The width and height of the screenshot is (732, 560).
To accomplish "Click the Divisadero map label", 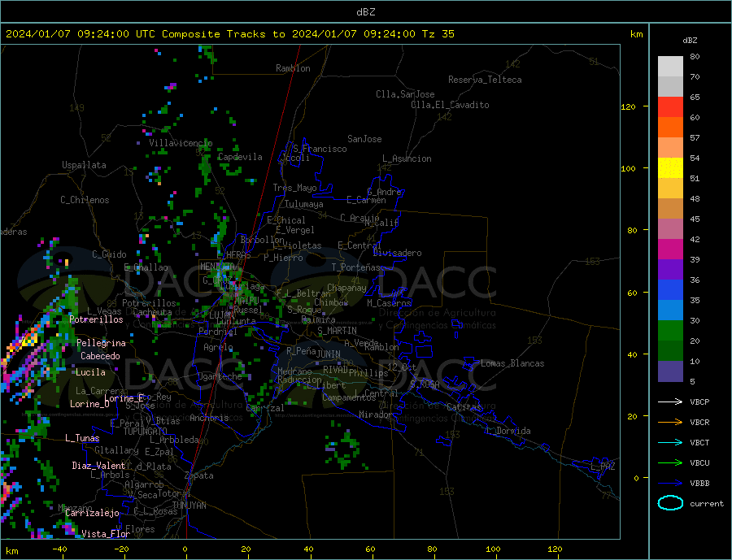I will 397,253.
